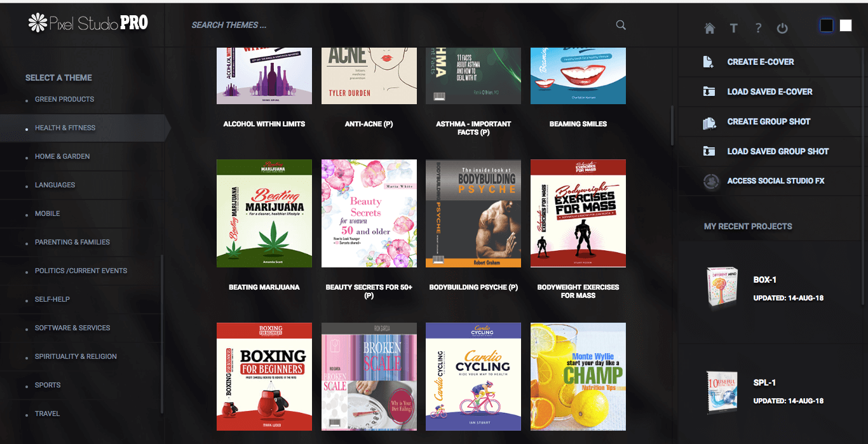Select the white theme color swatch
The image size is (868, 444).
(x=846, y=25)
